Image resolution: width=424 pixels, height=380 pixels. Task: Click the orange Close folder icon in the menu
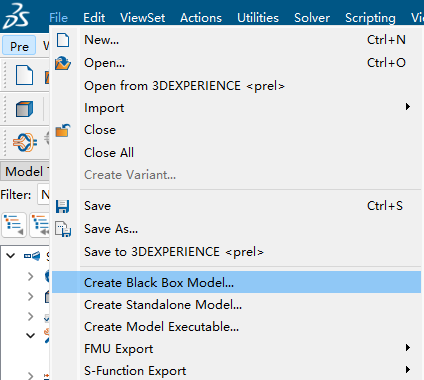click(x=63, y=130)
